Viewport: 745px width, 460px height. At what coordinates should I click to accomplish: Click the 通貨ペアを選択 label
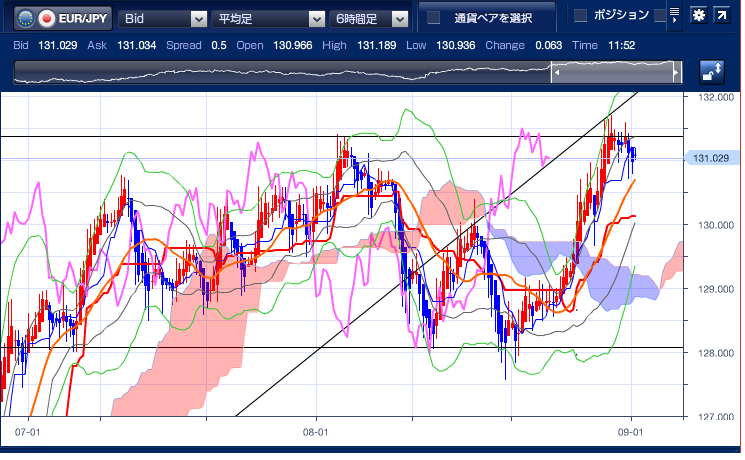pos(493,18)
